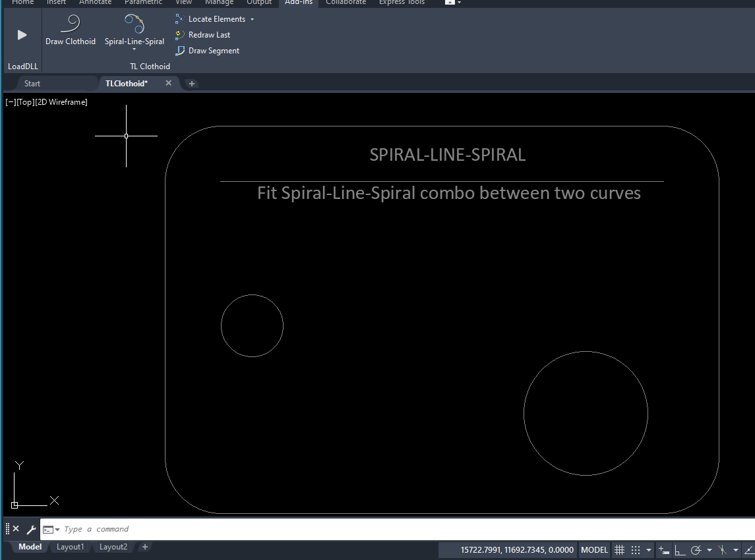
Task: Toggle snap mode dots icon
Action: (636, 550)
